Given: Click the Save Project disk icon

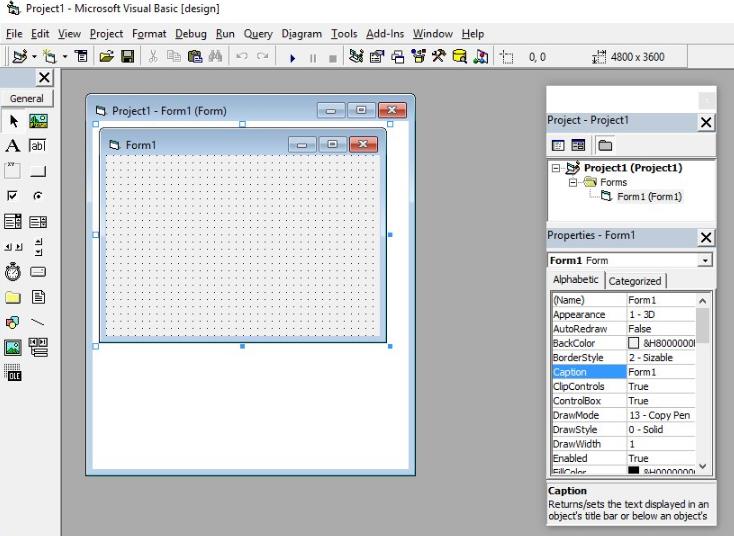Looking at the screenshot, I should (127, 57).
